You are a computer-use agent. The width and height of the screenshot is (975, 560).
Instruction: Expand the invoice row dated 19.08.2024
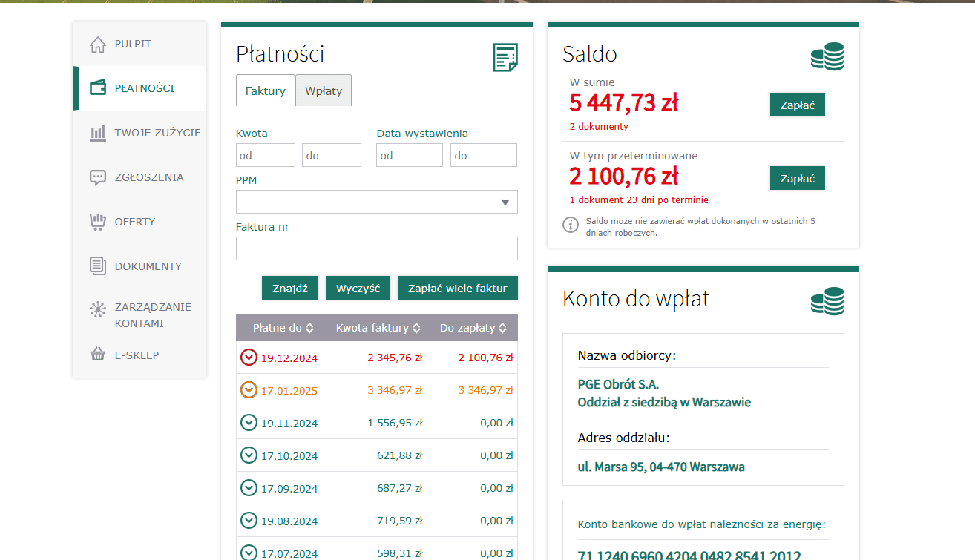point(249,521)
